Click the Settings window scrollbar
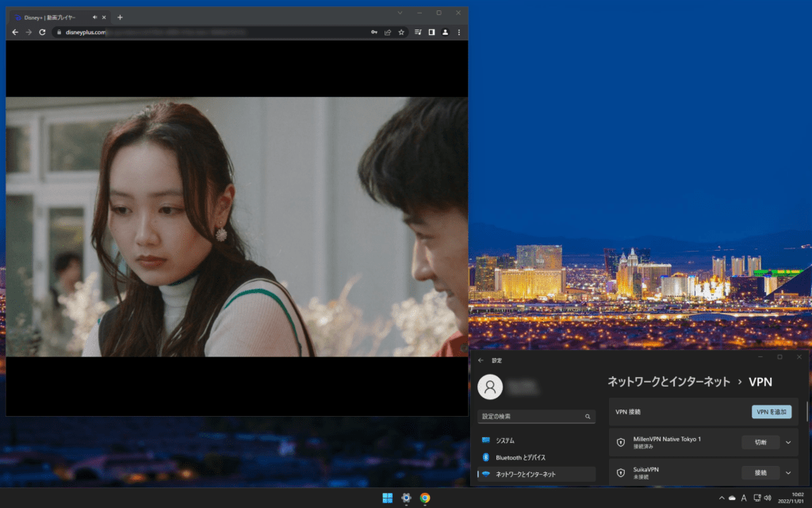Image resolution: width=812 pixels, height=508 pixels. tap(806, 410)
